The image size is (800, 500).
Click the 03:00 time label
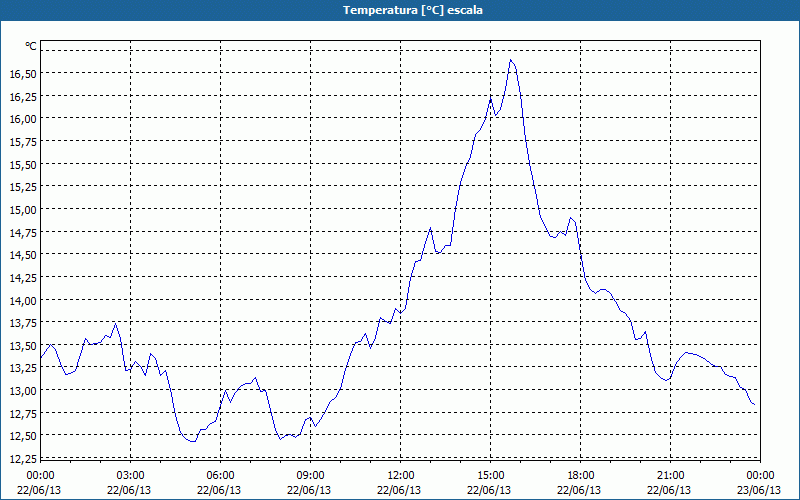131,476
